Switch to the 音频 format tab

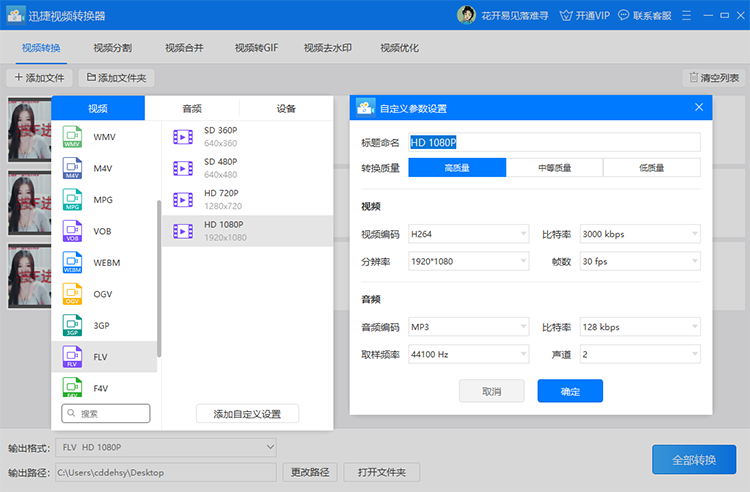point(192,109)
